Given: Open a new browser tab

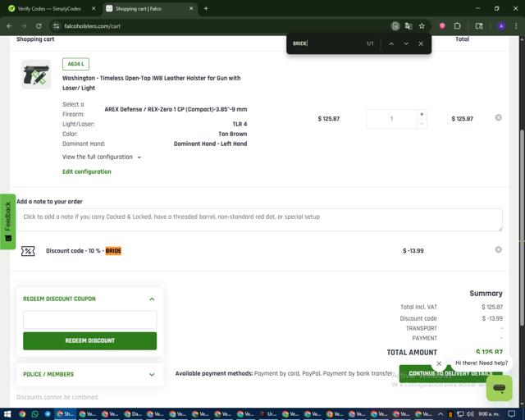Looking at the screenshot, I should [x=206, y=9].
